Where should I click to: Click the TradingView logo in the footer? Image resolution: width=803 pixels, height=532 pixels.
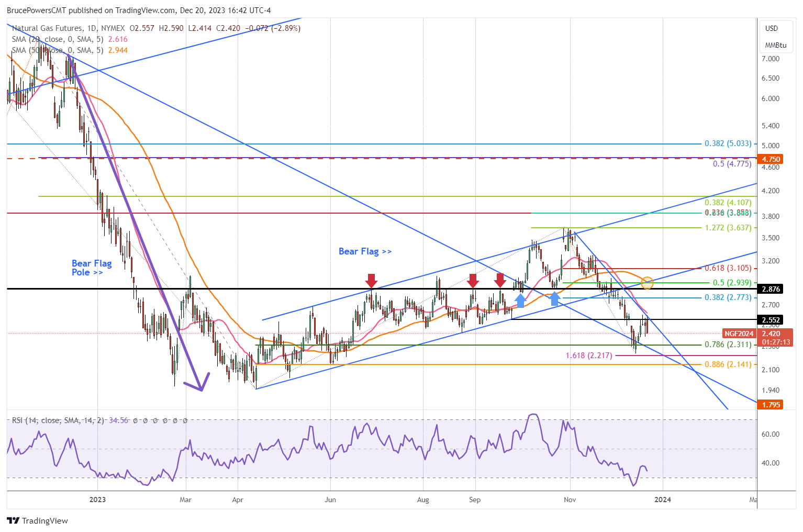pos(38,520)
